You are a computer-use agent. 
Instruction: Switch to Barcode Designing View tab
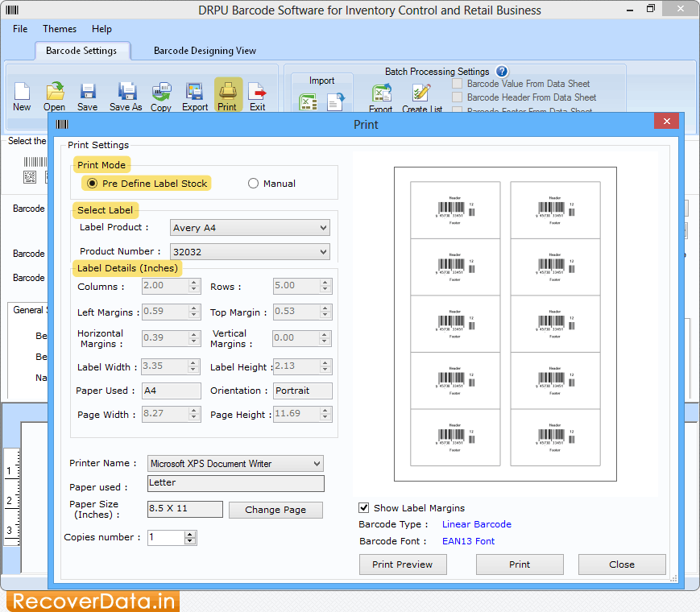(x=204, y=50)
